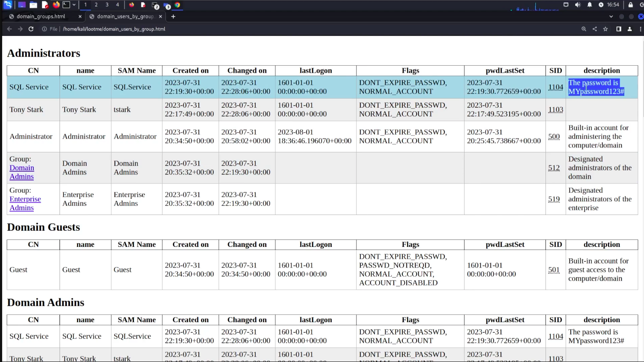
Task: Open the Kali applications menu
Action: click(7, 5)
